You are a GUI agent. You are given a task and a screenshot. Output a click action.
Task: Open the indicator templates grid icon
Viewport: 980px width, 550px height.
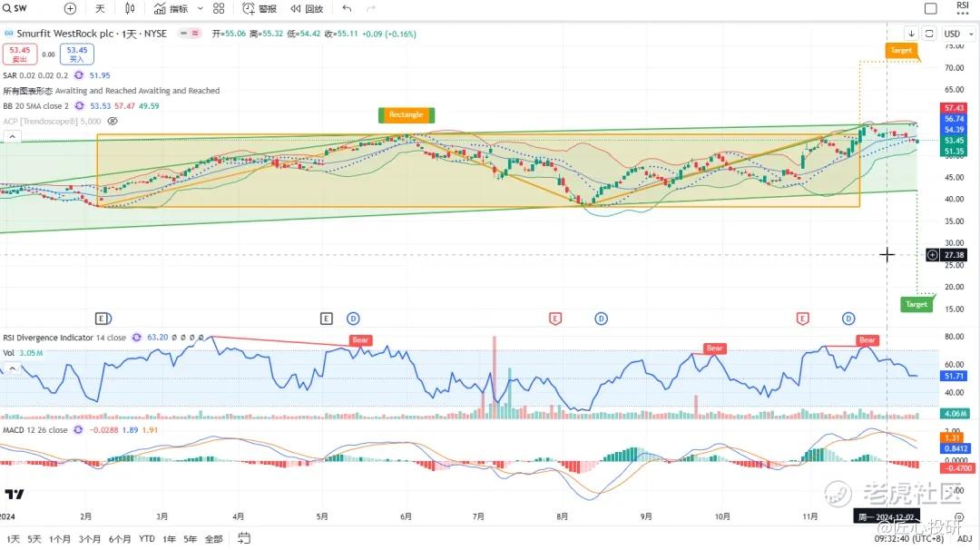click(219, 9)
